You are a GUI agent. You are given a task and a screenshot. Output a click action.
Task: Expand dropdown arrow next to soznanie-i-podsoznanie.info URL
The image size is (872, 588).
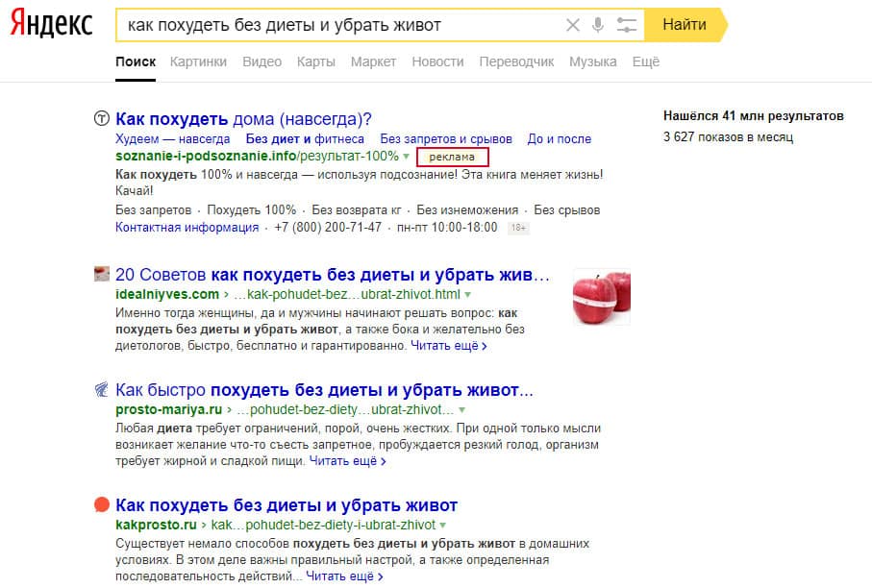tap(407, 157)
